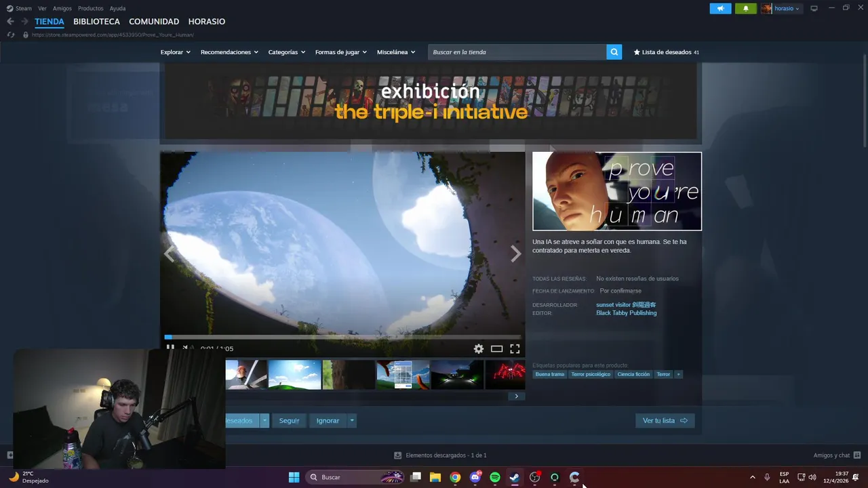Open OBS Studio from the taskbar
This screenshot has height=488, width=868.
click(x=534, y=477)
